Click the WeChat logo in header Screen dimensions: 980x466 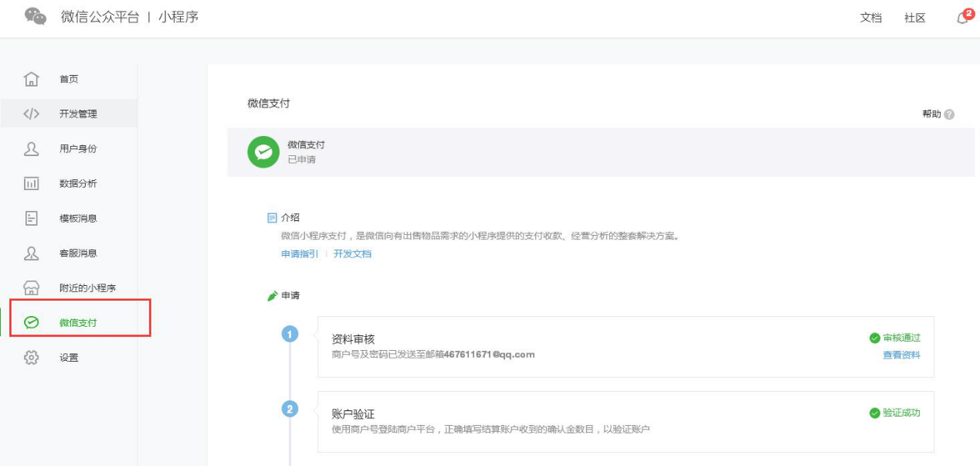pyautogui.click(x=36, y=16)
